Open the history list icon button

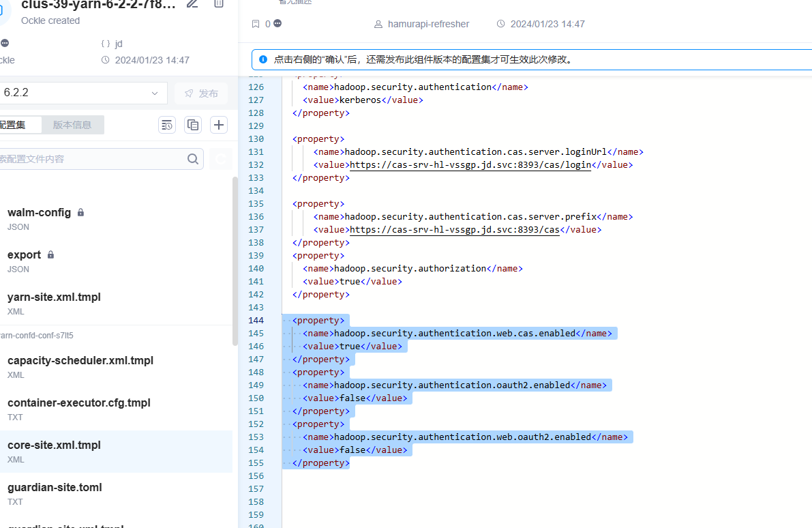pyautogui.click(x=167, y=125)
